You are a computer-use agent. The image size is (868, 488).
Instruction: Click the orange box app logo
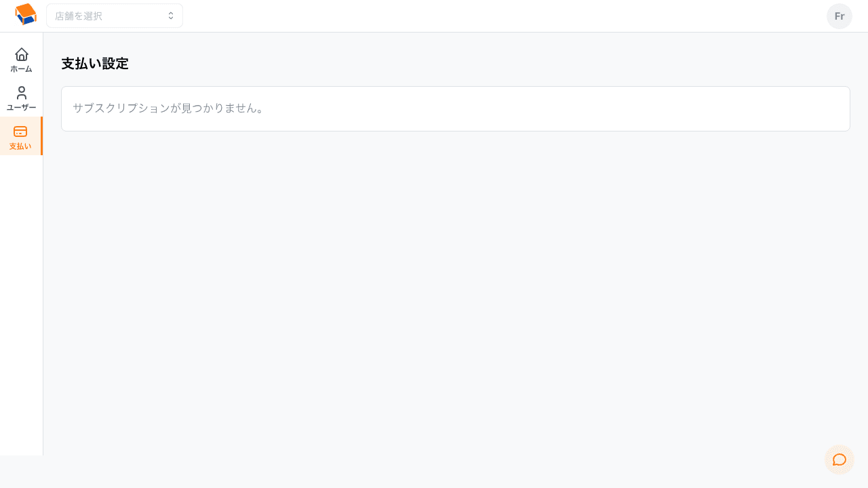click(x=26, y=14)
